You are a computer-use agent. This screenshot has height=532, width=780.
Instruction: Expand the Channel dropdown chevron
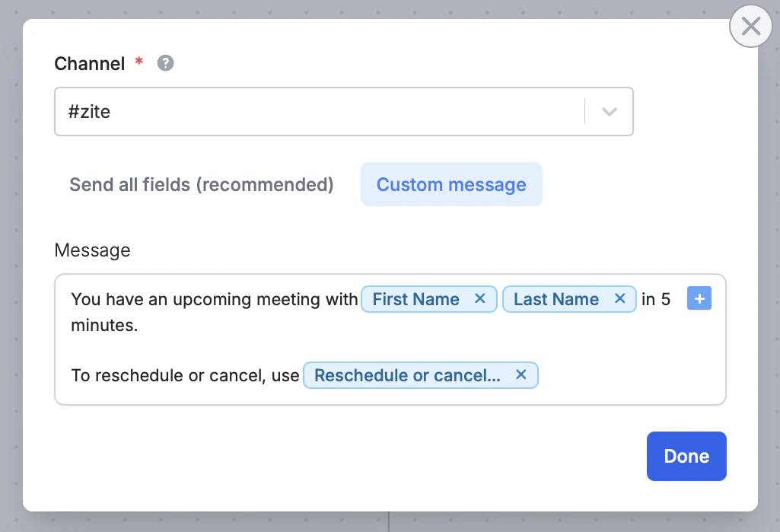point(609,112)
